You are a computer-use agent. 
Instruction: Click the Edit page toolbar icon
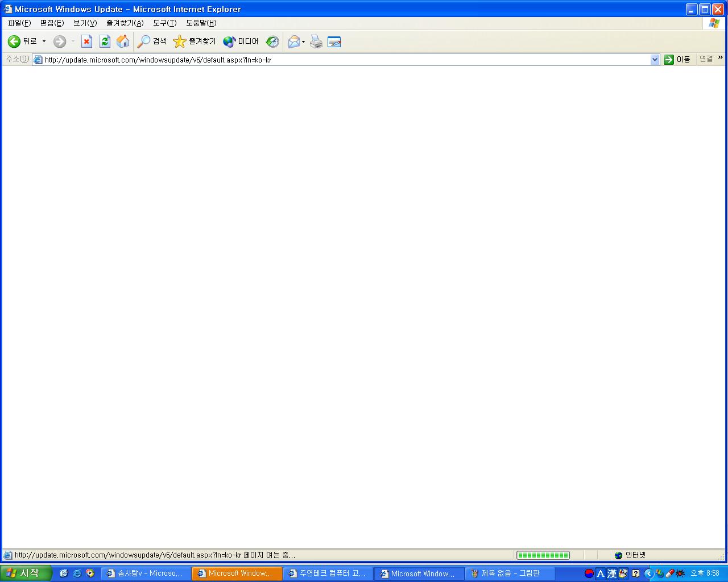pyautogui.click(x=334, y=41)
